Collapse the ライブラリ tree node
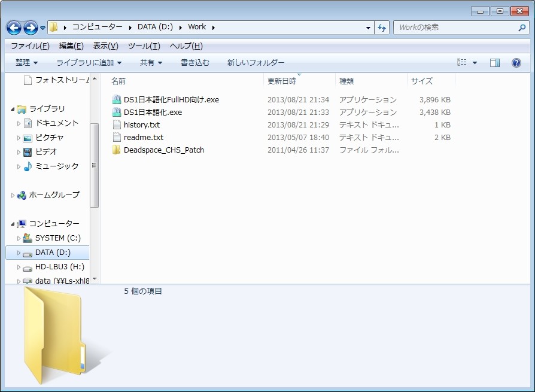Viewport: 535px width, 392px height. pos(13,109)
